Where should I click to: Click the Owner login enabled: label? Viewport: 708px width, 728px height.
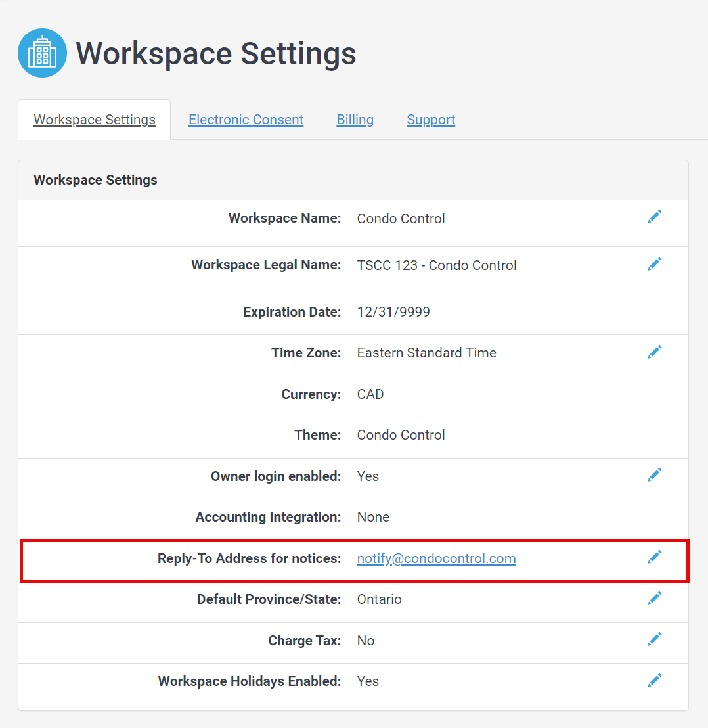coord(276,476)
